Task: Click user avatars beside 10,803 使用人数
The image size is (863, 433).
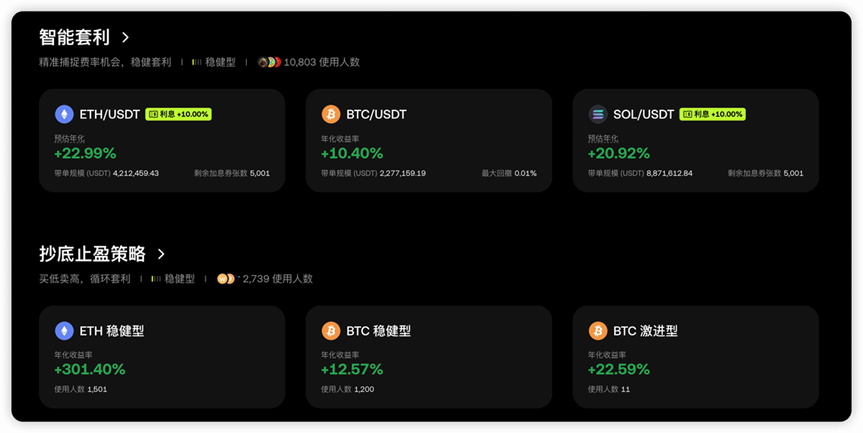Action: [269, 62]
